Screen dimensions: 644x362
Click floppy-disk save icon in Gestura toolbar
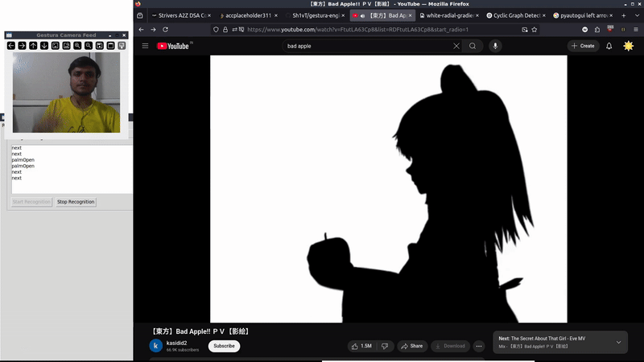click(x=100, y=46)
